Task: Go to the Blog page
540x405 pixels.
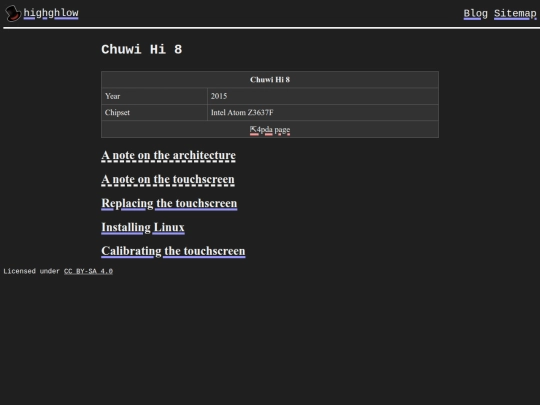Action: 475,14
